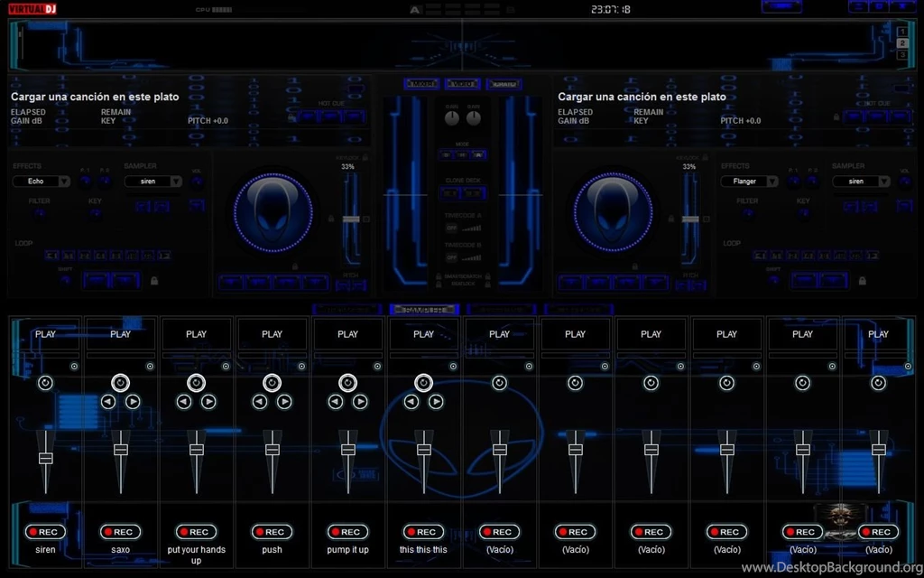
Task: Switch to the Video tab
Action: [x=463, y=84]
